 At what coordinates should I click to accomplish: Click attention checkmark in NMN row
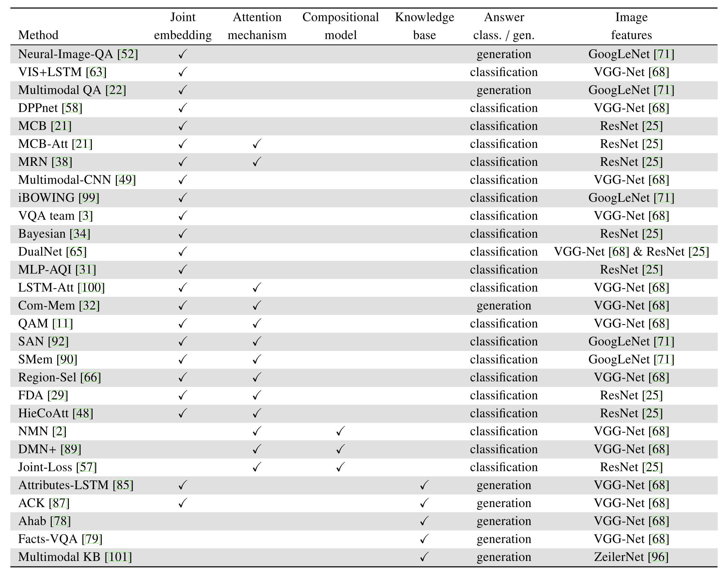pos(256,431)
